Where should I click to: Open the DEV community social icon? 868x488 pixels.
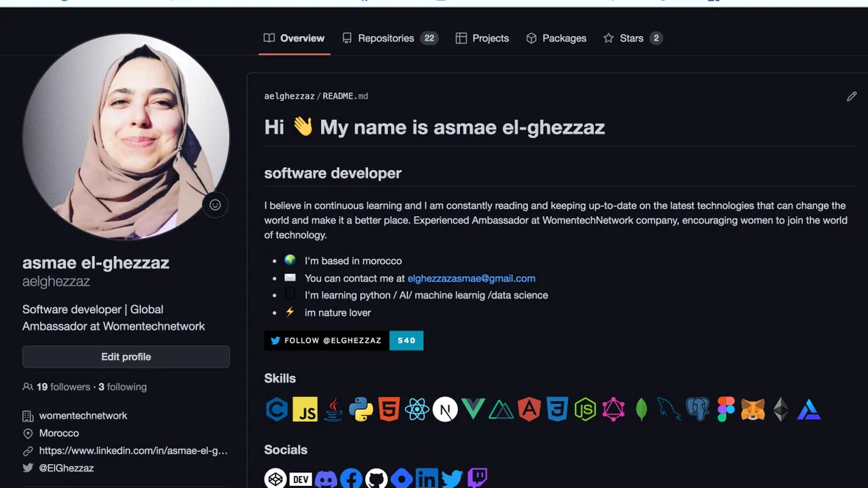[x=301, y=479]
